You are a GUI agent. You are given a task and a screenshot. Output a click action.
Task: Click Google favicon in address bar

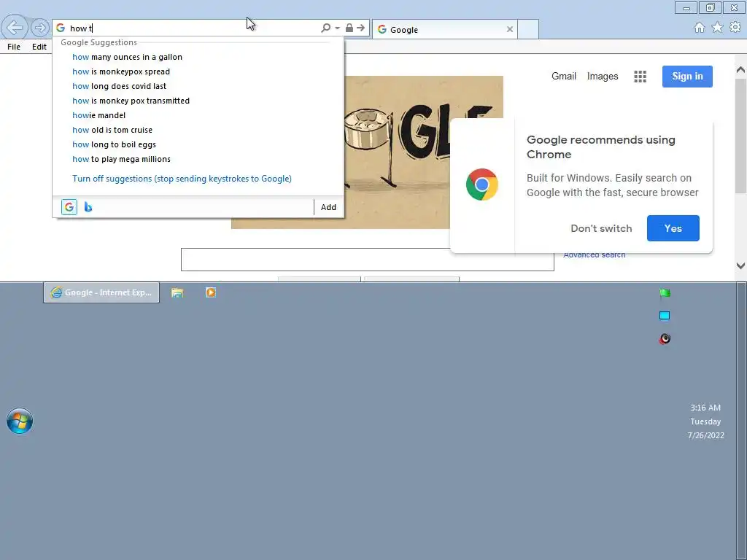point(61,28)
